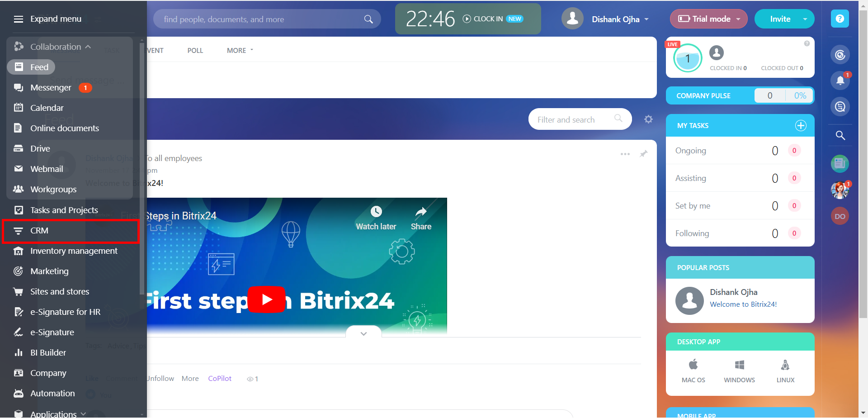868x418 pixels.
Task: Click the magnifier in top search bar
Action: click(368, 19)
